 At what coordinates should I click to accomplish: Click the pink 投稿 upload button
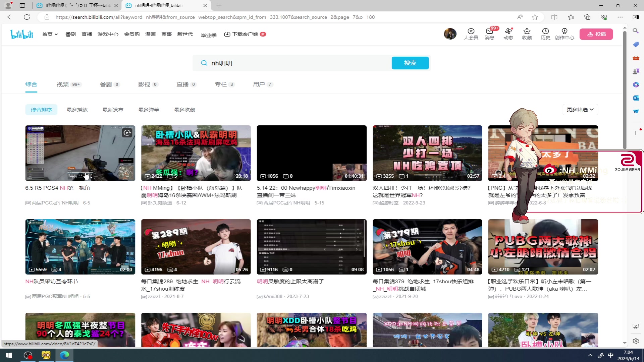coord(596,34)
